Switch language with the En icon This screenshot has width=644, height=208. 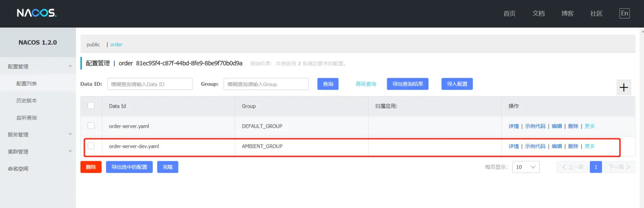pos(624,13)
